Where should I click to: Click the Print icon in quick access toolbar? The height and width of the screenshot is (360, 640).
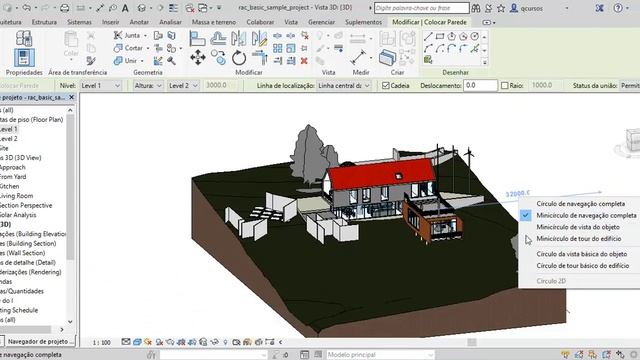coord(64,8)
